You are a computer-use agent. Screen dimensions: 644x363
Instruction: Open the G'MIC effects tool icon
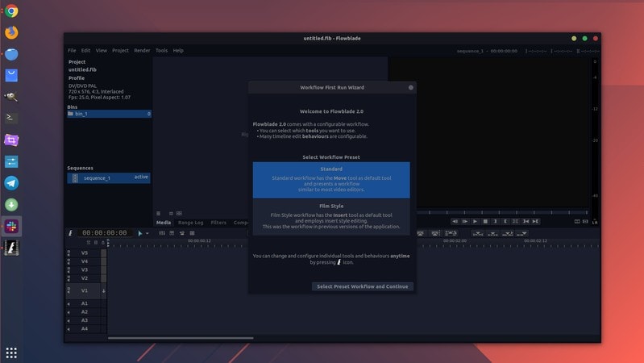tap(182, 233)
